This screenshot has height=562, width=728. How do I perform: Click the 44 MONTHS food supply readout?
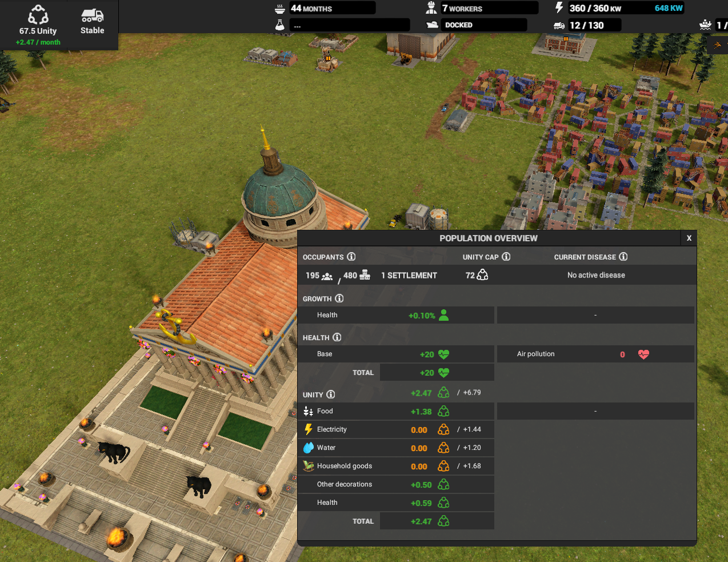click(x=332, y=8)
